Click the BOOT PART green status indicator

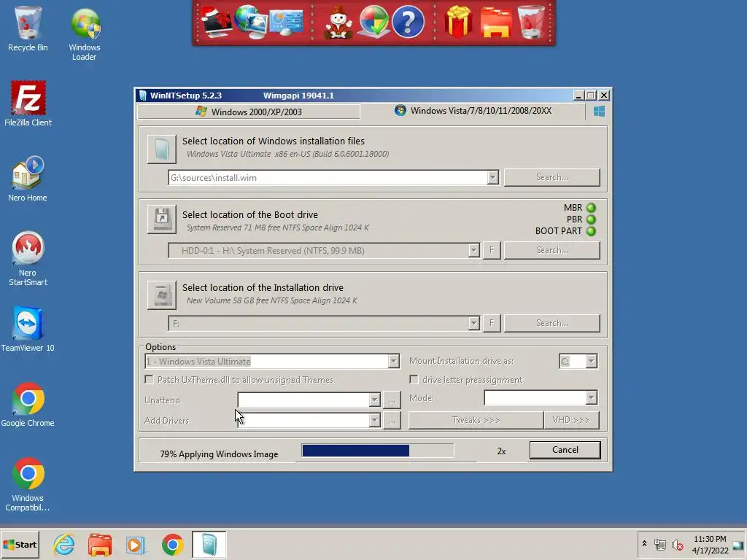click(x=591, y=231)
